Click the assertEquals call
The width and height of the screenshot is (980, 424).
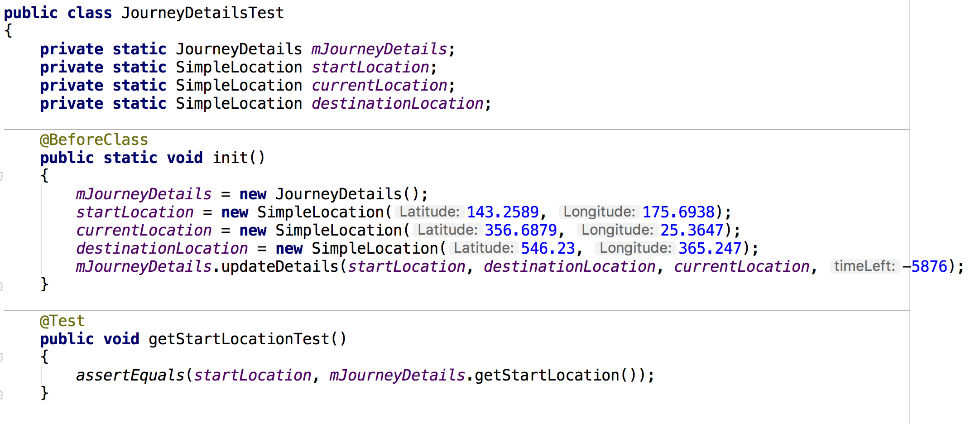pos(130,375)
